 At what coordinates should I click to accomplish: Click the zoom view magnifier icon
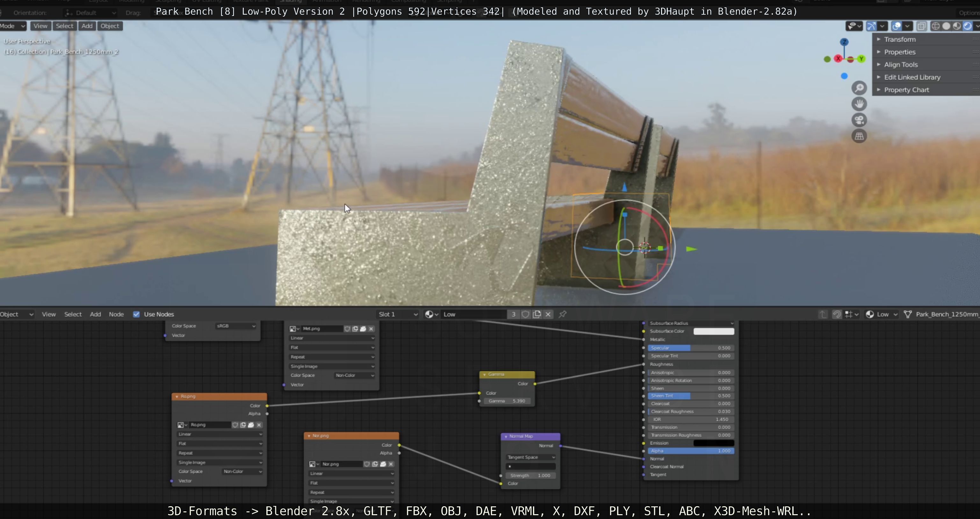[859, 88]
